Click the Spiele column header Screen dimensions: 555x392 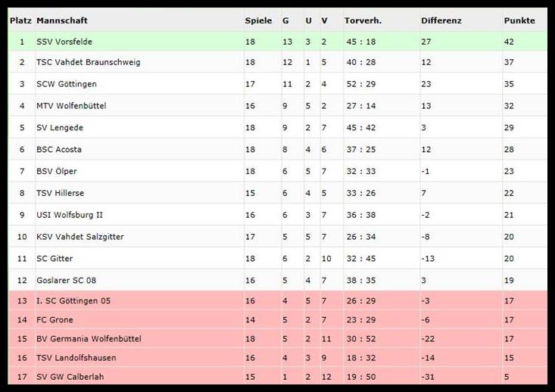click(x=258, y=20)
